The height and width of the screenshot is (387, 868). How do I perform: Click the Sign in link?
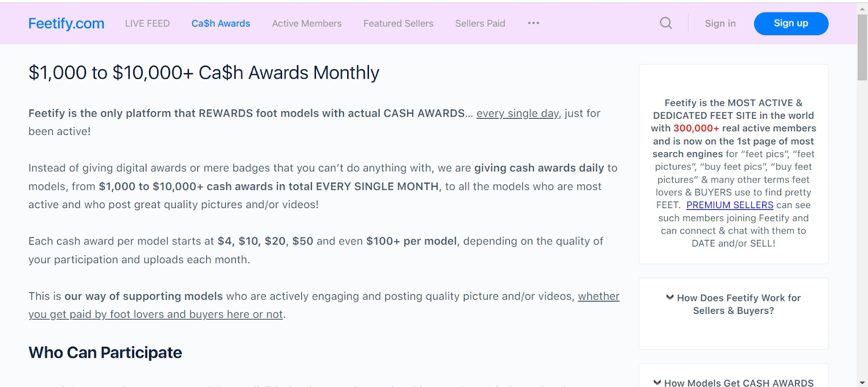(720, 23)
